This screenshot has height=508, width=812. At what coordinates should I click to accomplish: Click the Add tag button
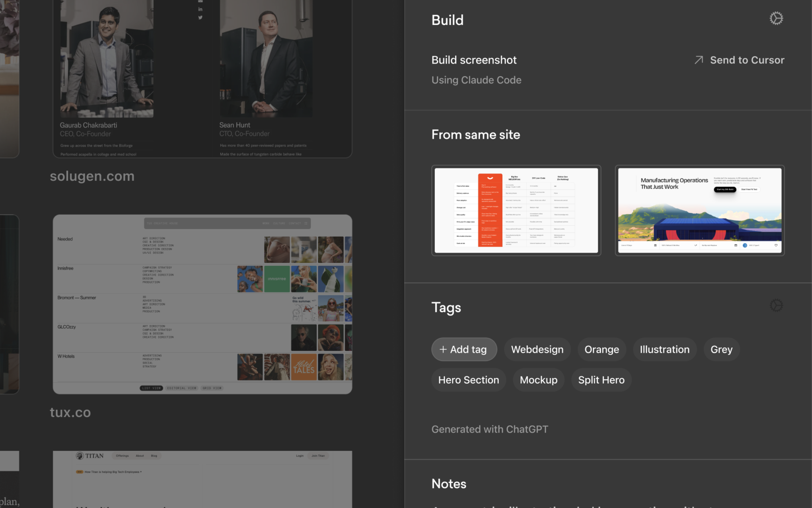[x=464, y=349]
